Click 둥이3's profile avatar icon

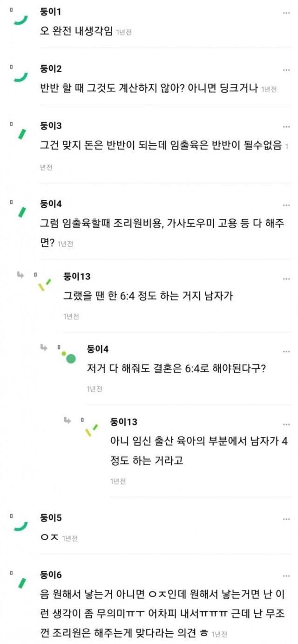pyautogui.click(x=21, y=134)
